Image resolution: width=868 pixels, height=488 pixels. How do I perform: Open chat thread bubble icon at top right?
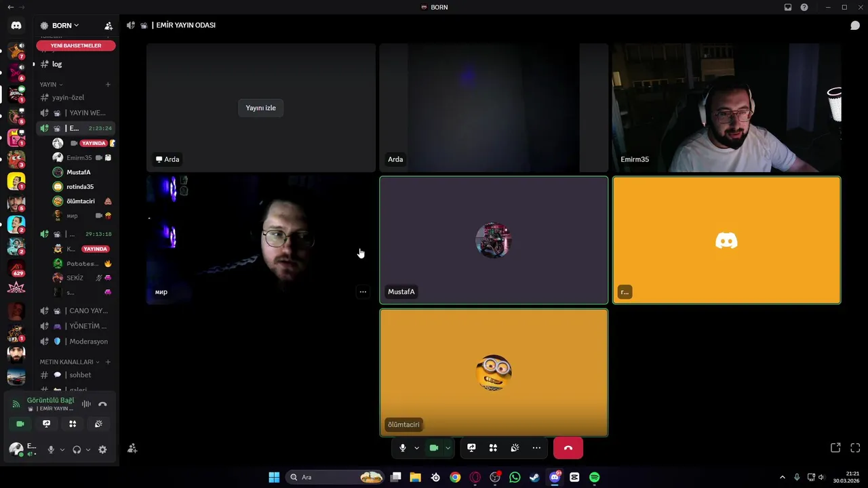click(x=855, y=25)
